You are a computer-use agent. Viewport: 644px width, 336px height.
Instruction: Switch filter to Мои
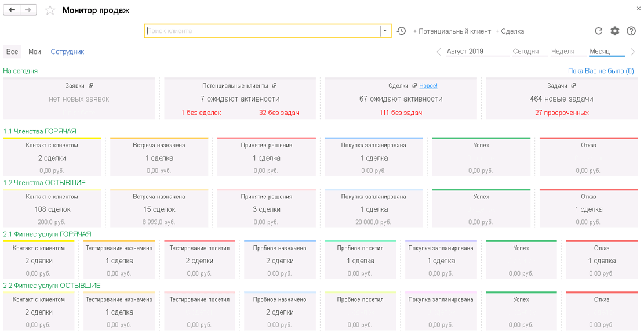tap(35, 52)
